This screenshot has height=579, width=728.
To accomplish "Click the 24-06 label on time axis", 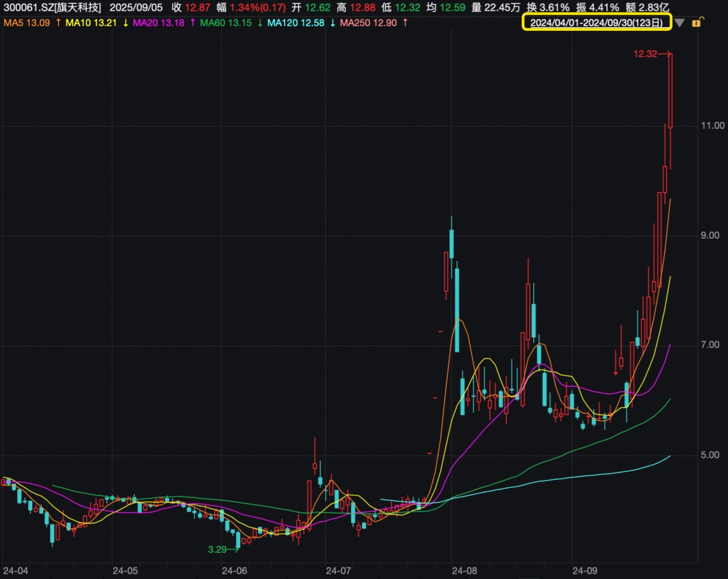I will pos(235,570).
